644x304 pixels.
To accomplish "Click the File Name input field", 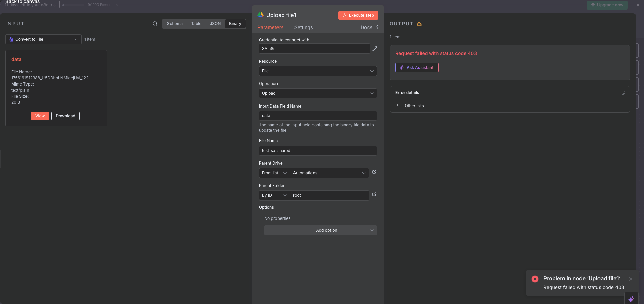I will click(318, 151).
